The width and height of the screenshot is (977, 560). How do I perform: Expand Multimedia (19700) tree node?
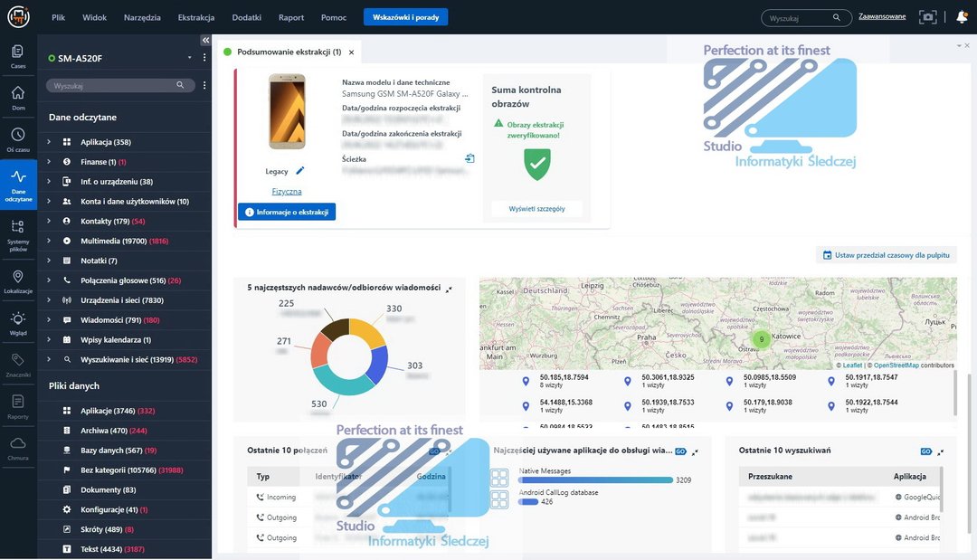click(49, 241)
